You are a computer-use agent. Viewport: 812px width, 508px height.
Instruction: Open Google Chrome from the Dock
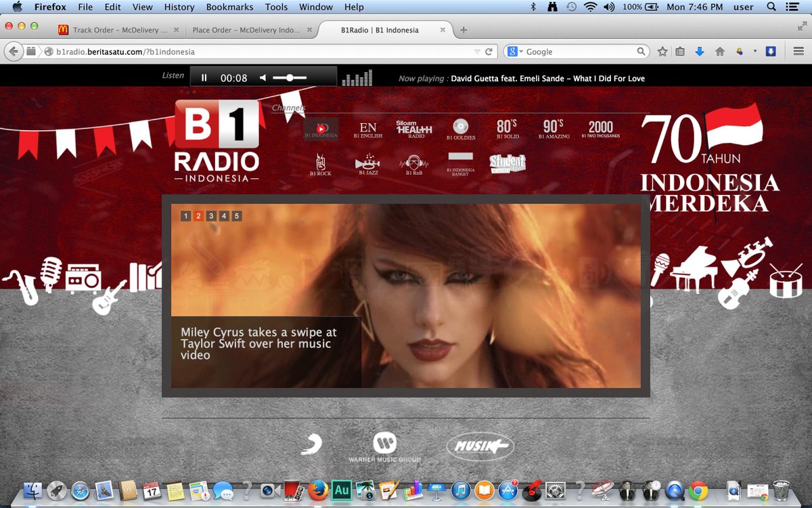[698, 490]
